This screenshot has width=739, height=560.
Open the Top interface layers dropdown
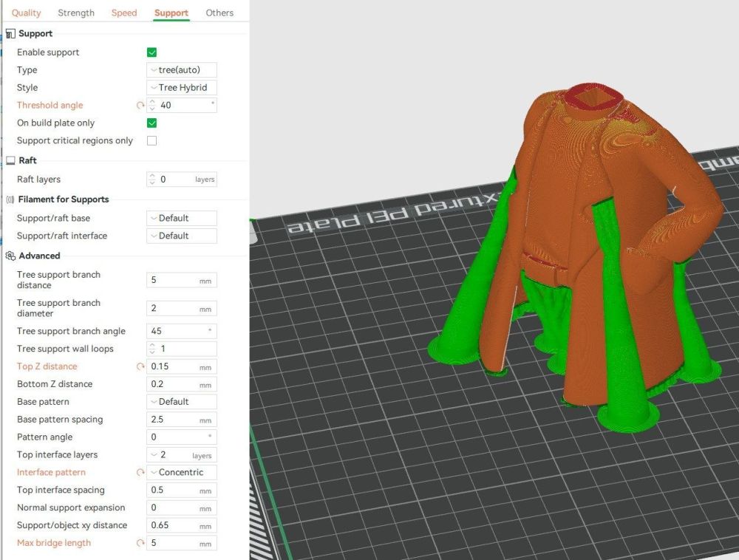tap(182, 454)
